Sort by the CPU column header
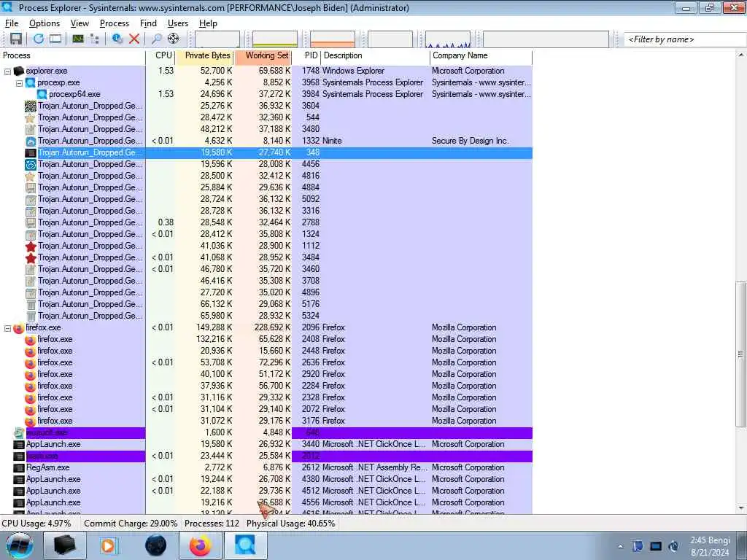 (x=160, y=55)
